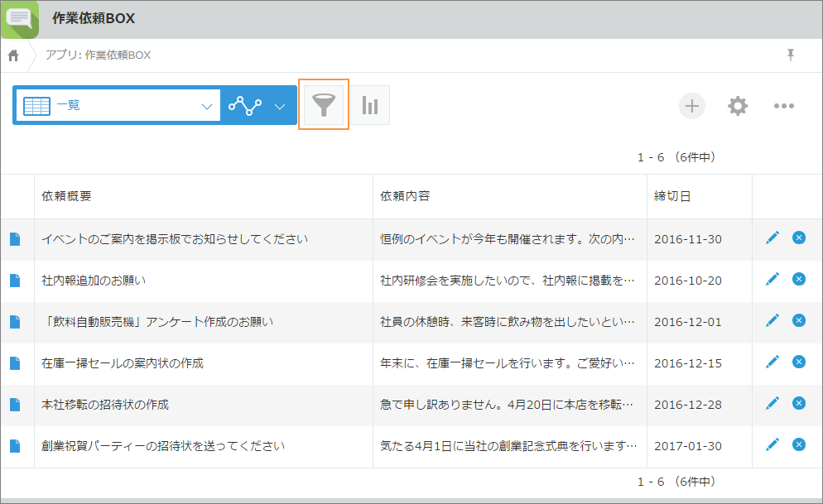This screenshot has height=504, width=823.
Task: Delete the 在庫一掃セールの案内状の作成 record
Action: 799,362
